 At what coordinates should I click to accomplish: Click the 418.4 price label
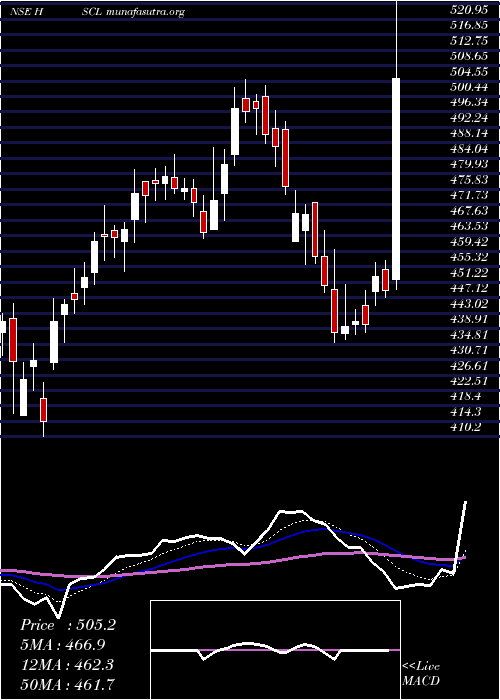click(466, 396)
